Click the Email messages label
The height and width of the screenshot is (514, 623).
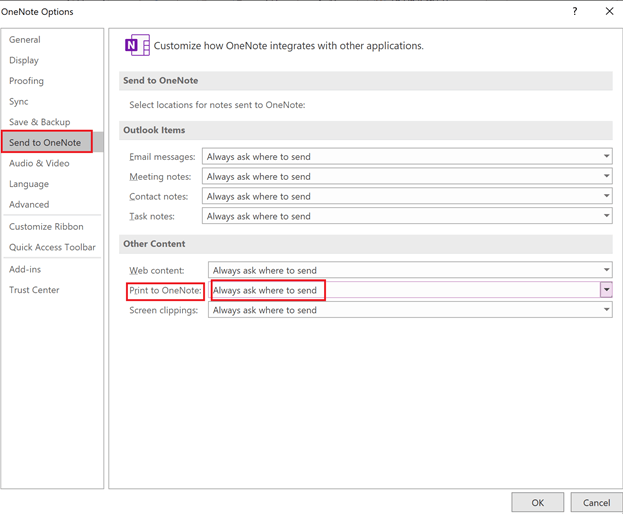click(162, 157)
